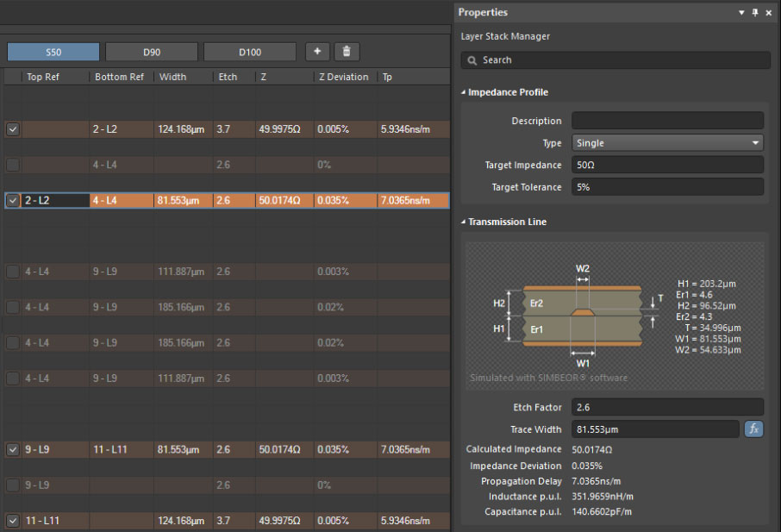Screen dimensions: 781x532
Task: Click the 3.7 etch cell in the 2 - L2 bottom ref row
Action: coord(234,129)
